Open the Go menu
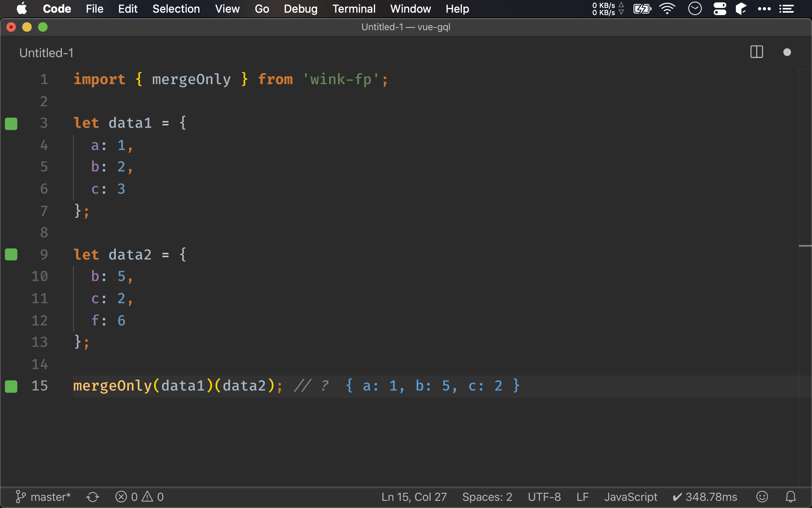Viewport: 812px width, 508px height. [x=262, y=9]
